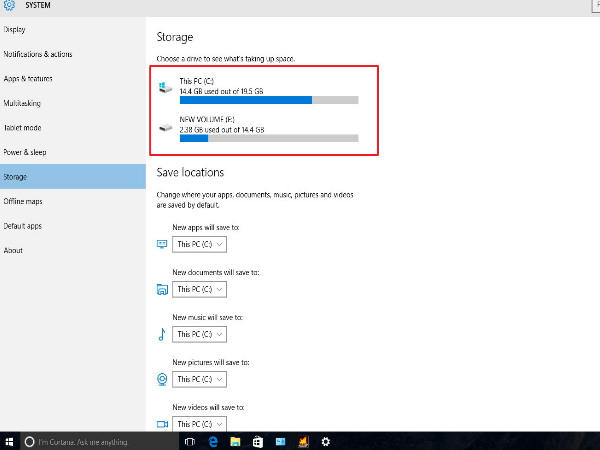600x450 pixels.
Task: Open the orange app icon on taskbar
Action: pyautogui.click(x=303, y=442)
